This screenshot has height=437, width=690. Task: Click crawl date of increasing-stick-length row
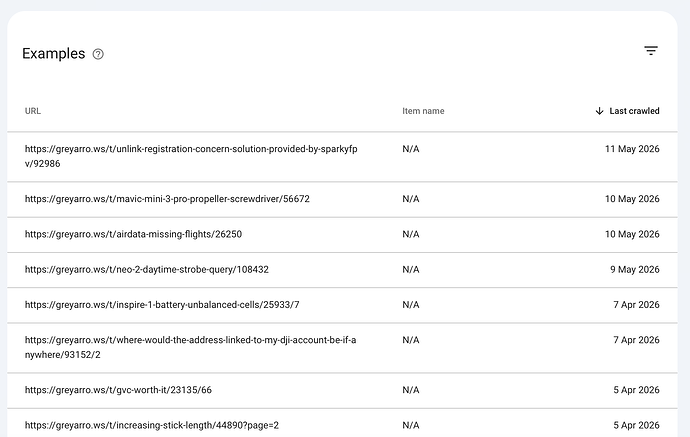pos(636,425)
